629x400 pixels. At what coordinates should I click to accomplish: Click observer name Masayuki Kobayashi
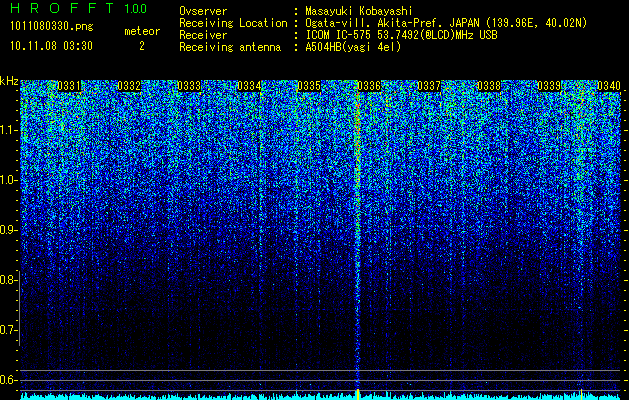click(x=359, y=11)
